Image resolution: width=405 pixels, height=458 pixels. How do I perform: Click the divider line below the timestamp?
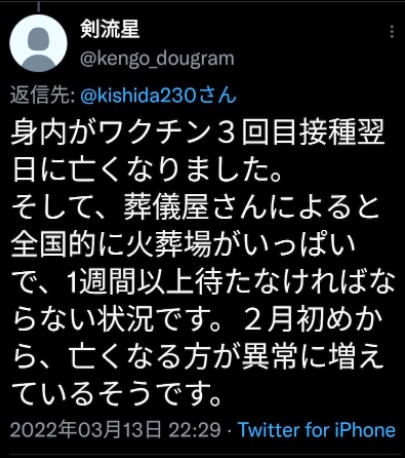click(x=202, y=454)
